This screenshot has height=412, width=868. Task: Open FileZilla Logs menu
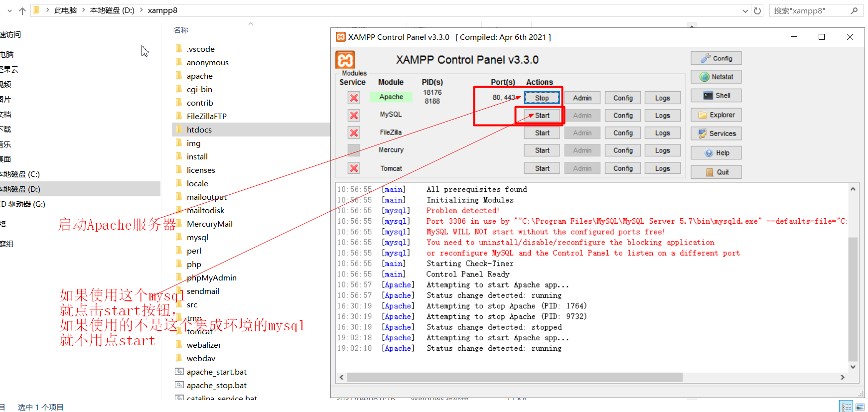(662, 133)
